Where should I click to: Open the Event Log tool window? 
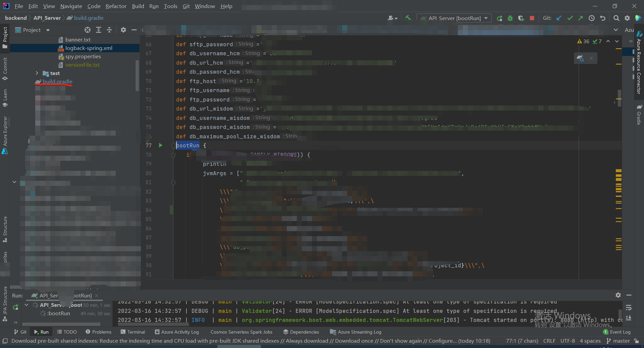point(617,332)
